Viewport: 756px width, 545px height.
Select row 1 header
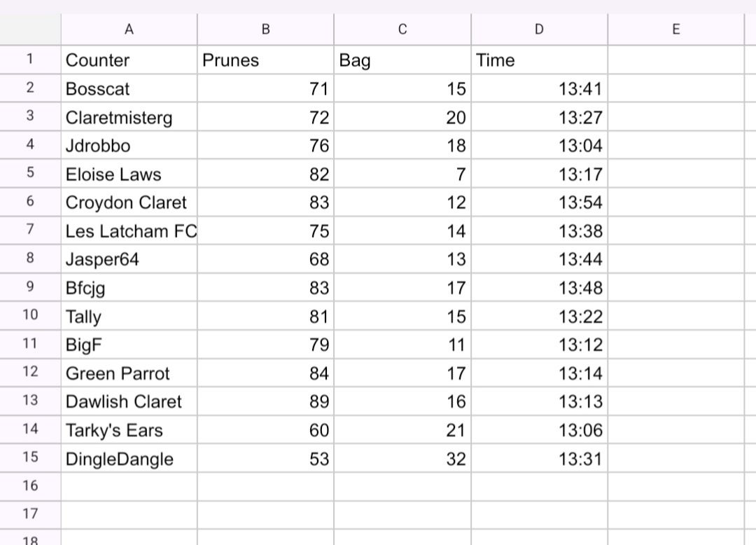click(30, 60)
